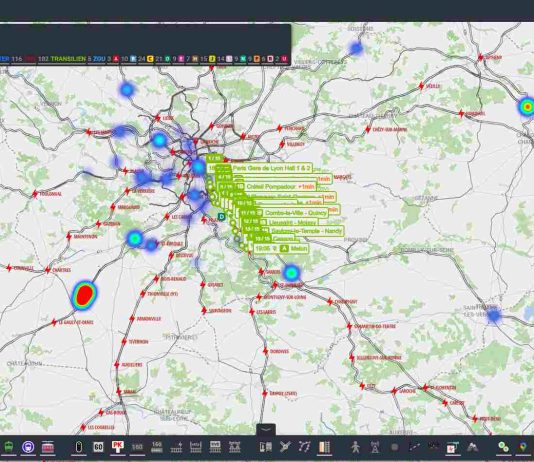Click the Chartres substation marker
This screenshot has width=534, height=462.
48,270
